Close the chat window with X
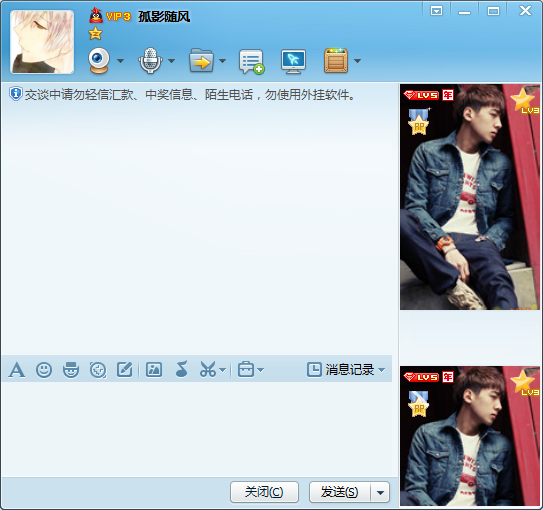 pos(525,11)
